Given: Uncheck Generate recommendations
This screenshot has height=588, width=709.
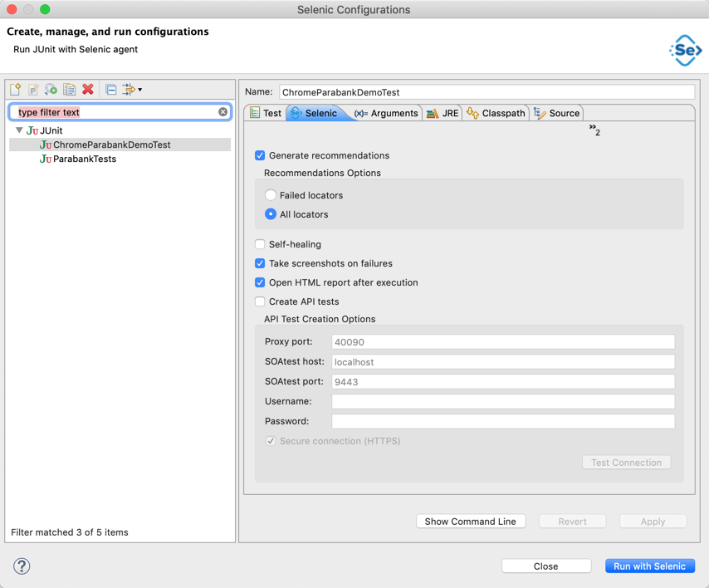Looking at the screenshot, I should click(x=260, y=155).
